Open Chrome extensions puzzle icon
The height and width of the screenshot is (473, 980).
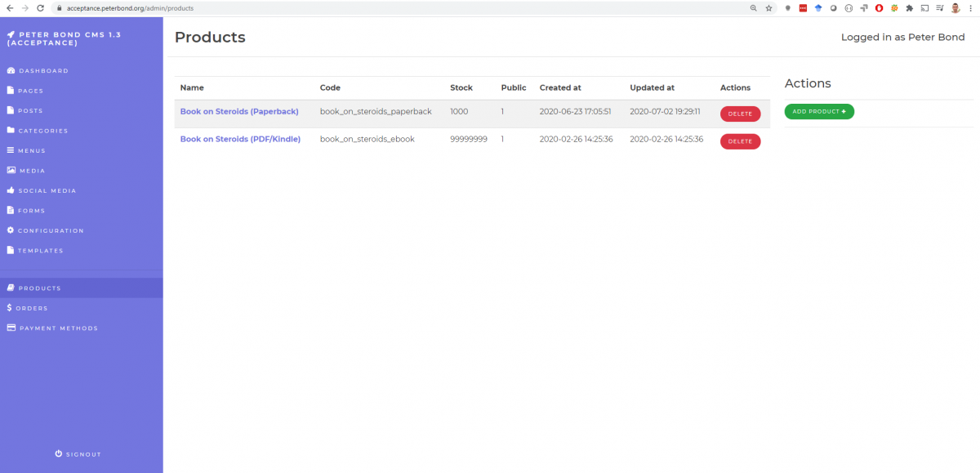[x=909, y=8]
